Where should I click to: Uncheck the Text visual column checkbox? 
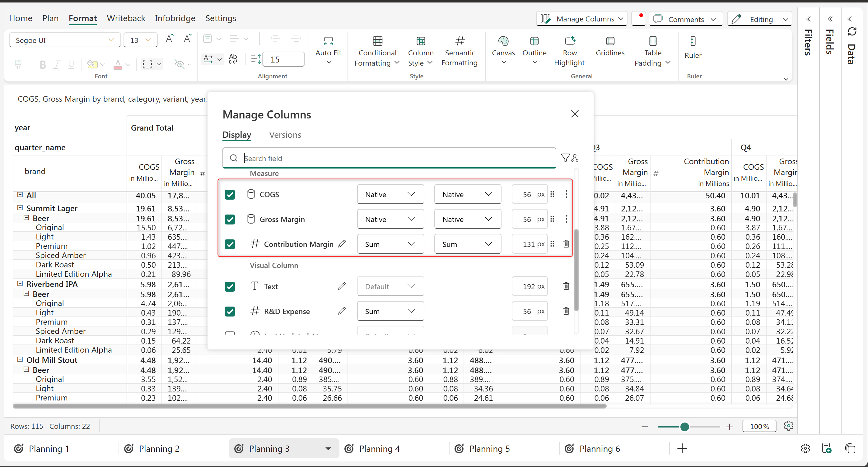point(230,287)
